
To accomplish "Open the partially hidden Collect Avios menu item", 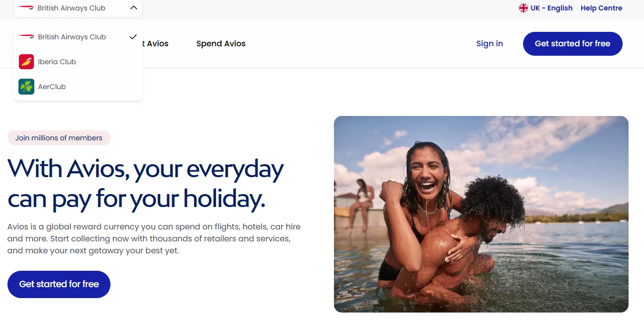I will [155, 44].
